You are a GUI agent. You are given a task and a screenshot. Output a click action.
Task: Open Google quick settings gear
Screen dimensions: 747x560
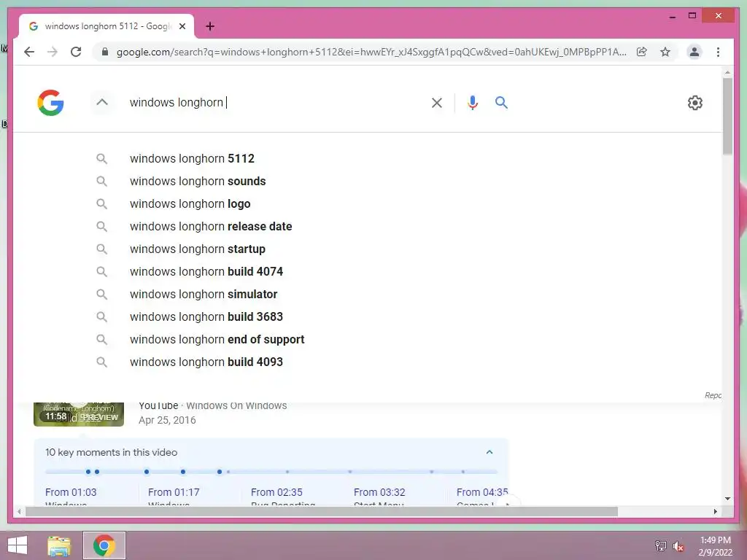coord(694,103)
